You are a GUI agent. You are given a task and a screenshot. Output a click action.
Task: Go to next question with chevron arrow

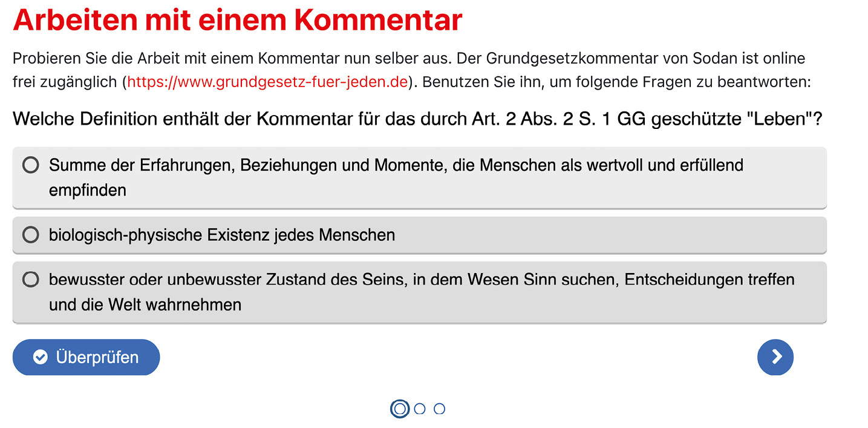pos(775,357)
